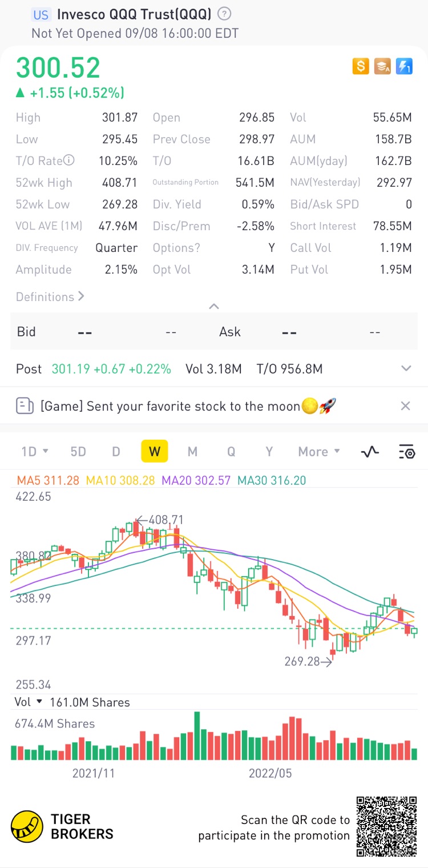Image resolution: width=428 pixels, height=868 pixels.
Task: Tap the blue lightning bolt badge icon
Action: coord(404,67)
